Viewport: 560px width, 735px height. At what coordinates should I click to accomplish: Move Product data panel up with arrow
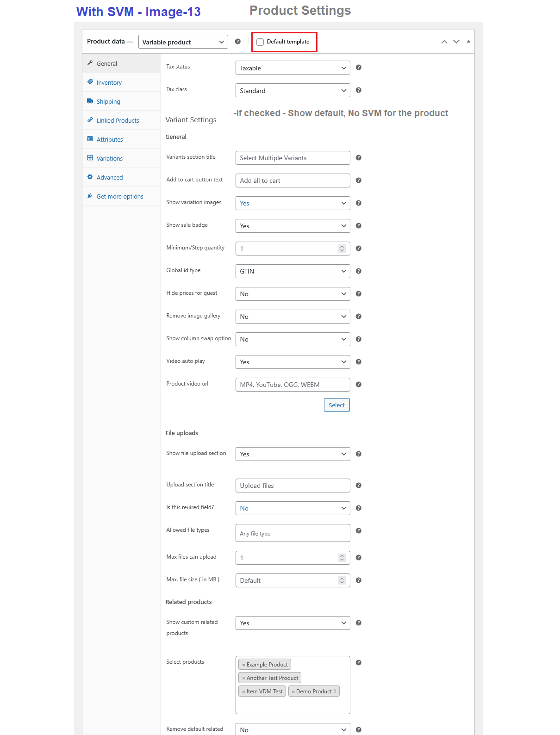444,42
